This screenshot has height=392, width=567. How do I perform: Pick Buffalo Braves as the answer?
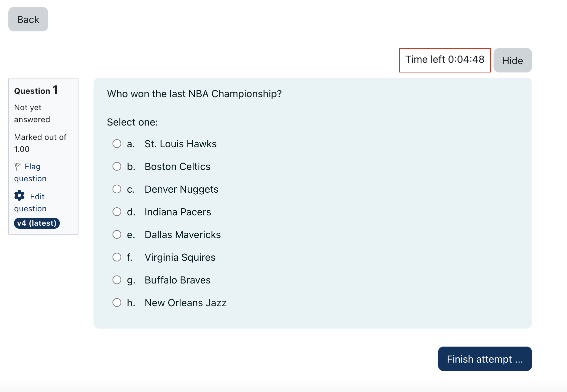pyautogui.click(x=117, y=280)
